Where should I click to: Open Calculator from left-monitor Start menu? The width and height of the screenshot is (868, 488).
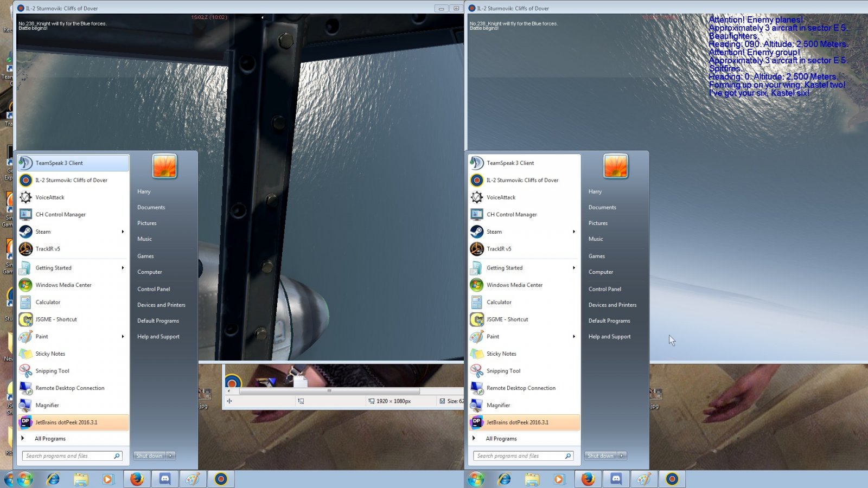[x=73, y=303]
